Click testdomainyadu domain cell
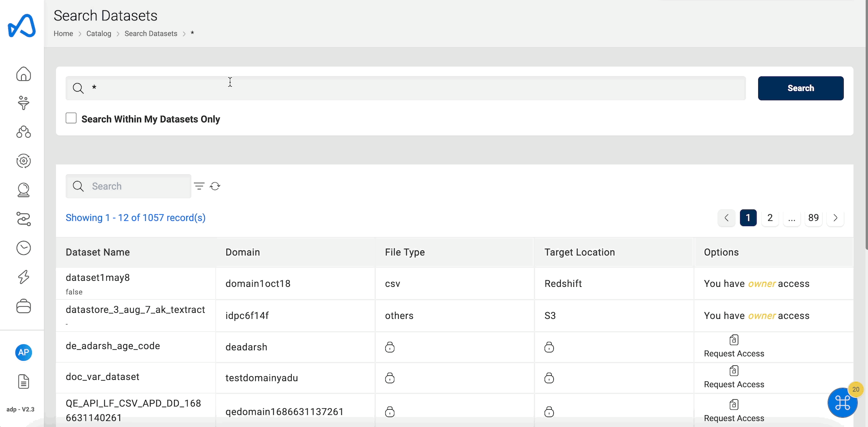 262,378
